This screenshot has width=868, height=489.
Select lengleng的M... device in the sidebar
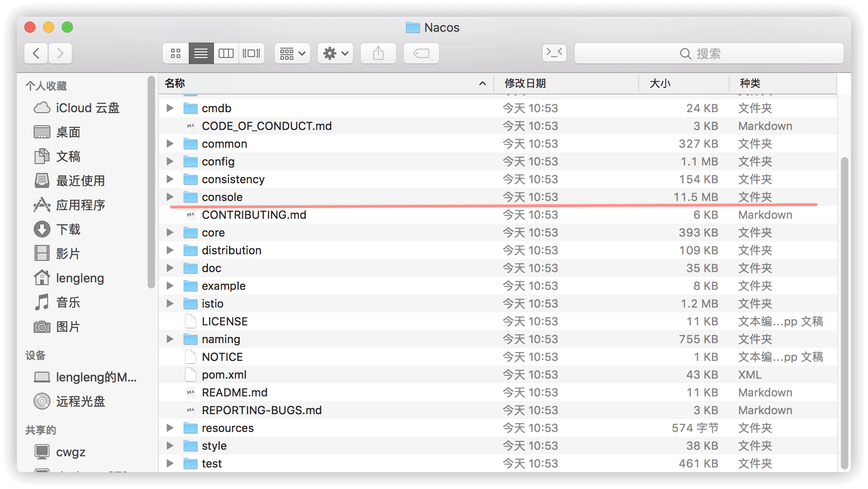click(85, 377)
